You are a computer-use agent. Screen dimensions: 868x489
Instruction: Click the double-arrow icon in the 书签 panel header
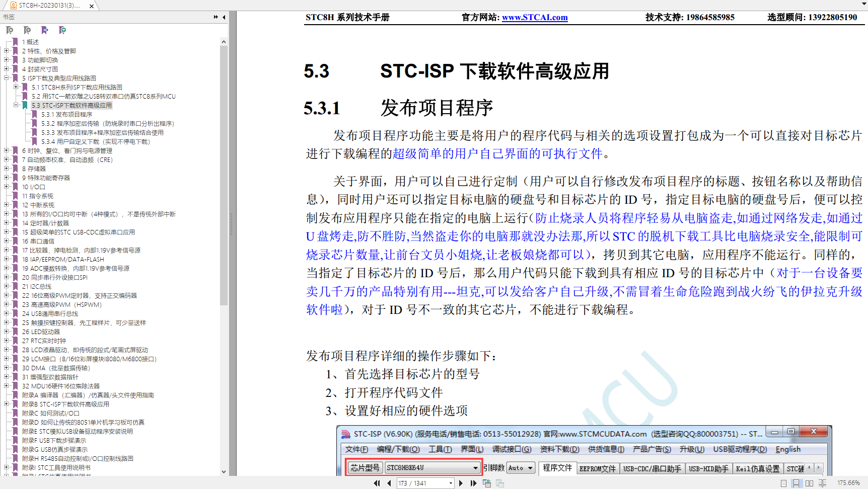click(x=216, y=17)
